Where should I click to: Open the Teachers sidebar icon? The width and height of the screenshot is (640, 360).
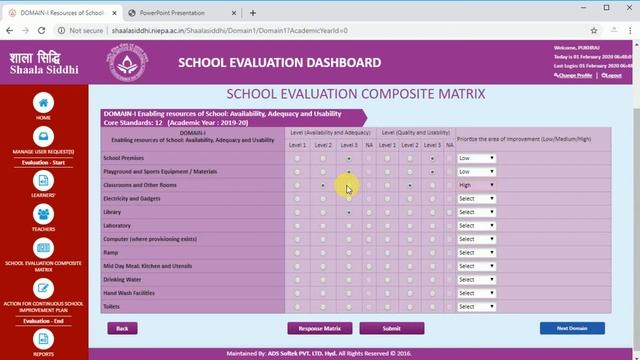click(43, 214)
